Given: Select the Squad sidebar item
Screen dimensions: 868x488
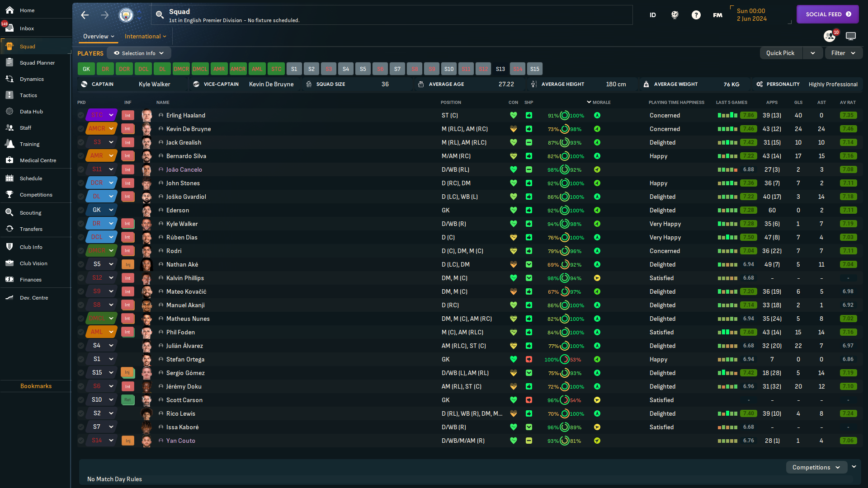Looking at the screenshot, I should 35,46.
